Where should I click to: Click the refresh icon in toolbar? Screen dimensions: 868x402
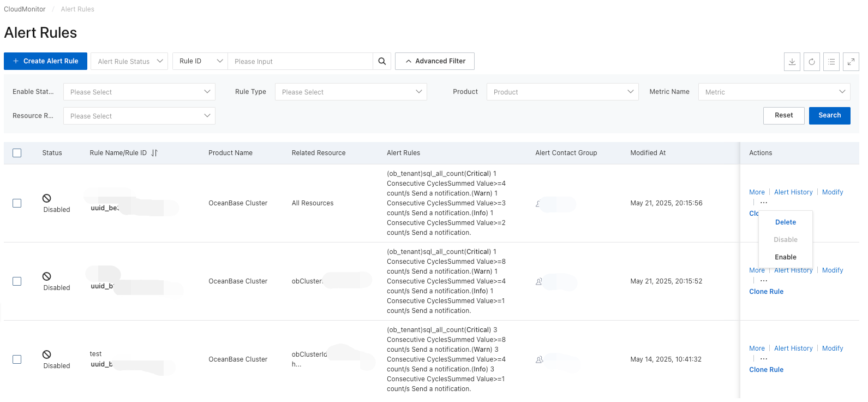812,62
